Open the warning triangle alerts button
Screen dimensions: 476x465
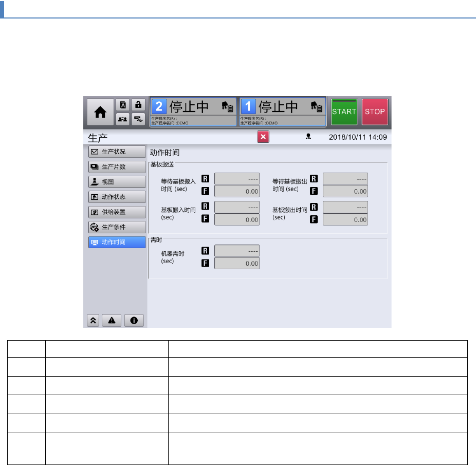(112, 320)
